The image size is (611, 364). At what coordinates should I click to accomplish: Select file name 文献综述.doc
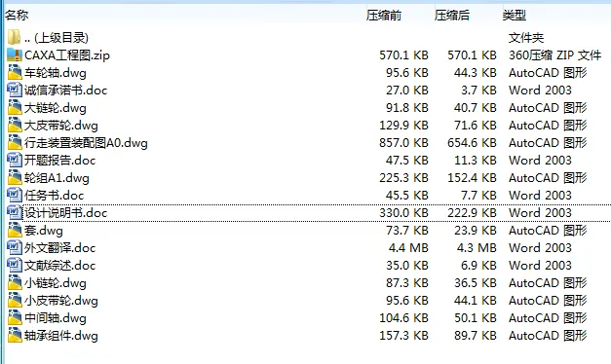[59, 266]
